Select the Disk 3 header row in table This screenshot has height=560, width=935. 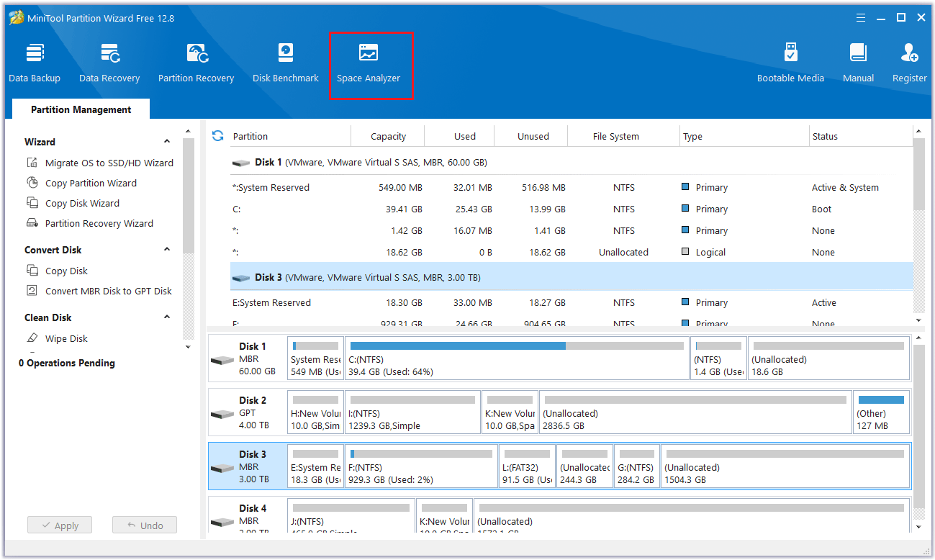pyautogui.click(x=572, y=277)
